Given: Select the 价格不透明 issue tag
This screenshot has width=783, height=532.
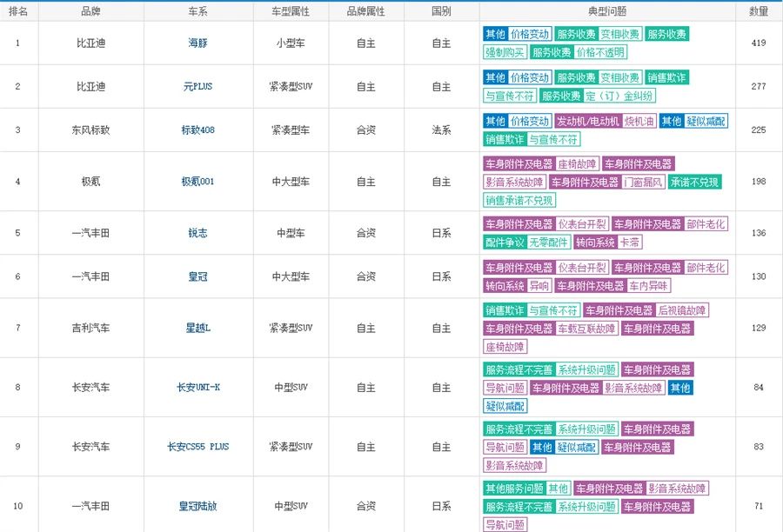Looking at the screenshot, I should (x=598, y=52).
